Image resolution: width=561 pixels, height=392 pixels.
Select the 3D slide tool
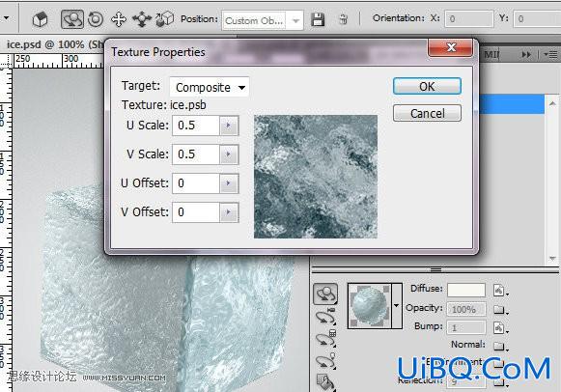point(142,19)
